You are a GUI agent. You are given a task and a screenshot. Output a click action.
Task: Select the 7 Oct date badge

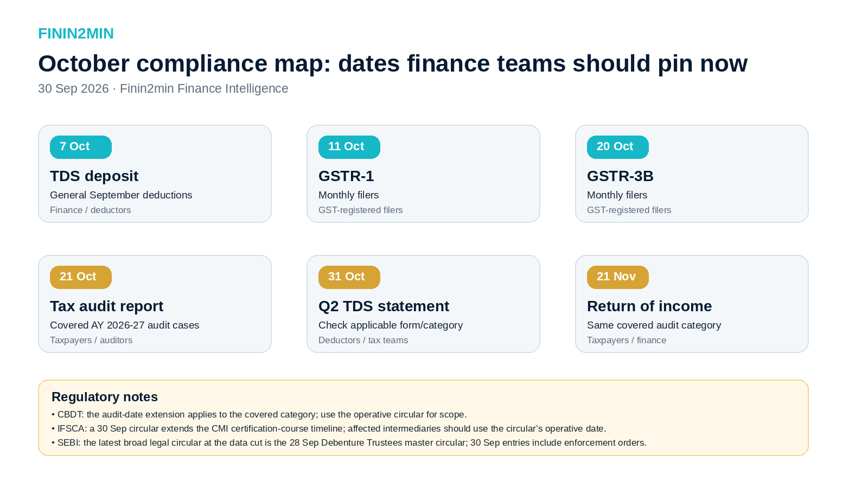tap(81, 147)
